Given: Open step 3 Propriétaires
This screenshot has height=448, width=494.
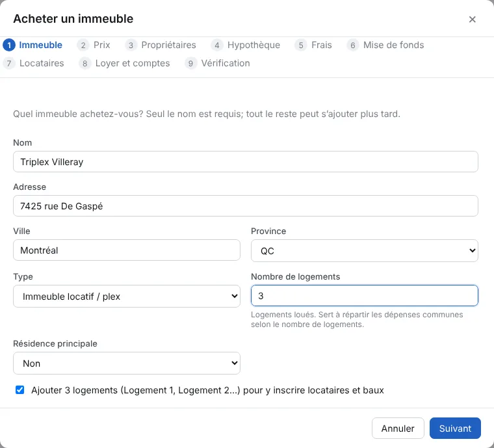Looking at the screenshot, I should coord(161,45).
